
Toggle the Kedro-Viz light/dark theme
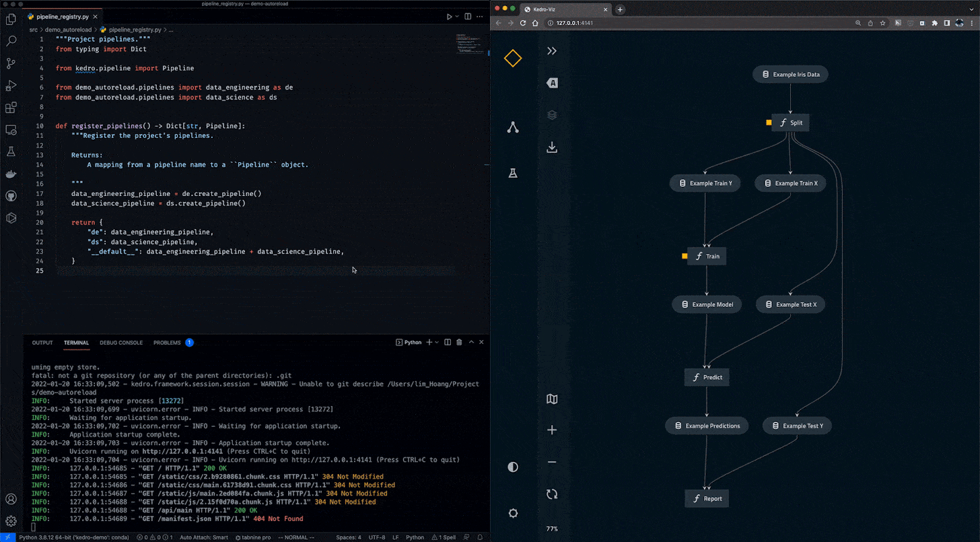pyautogui.click(x=513, y=467)
